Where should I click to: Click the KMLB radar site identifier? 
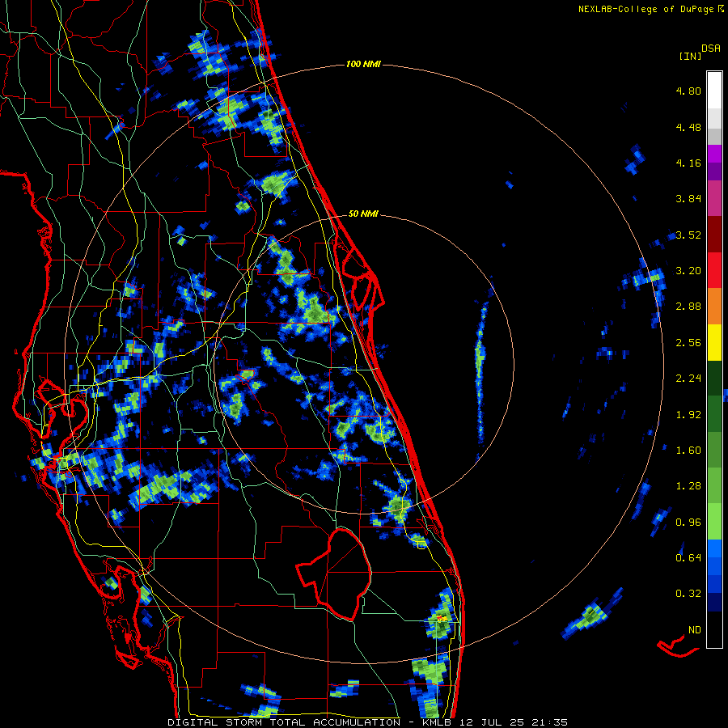pos(437,722)
